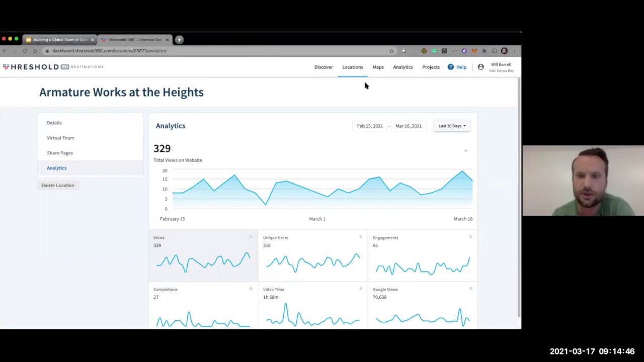644x362 pixels.
Task: Go to Projects in the top navigation
Action: pyautogui.click(x=431, y=67)
